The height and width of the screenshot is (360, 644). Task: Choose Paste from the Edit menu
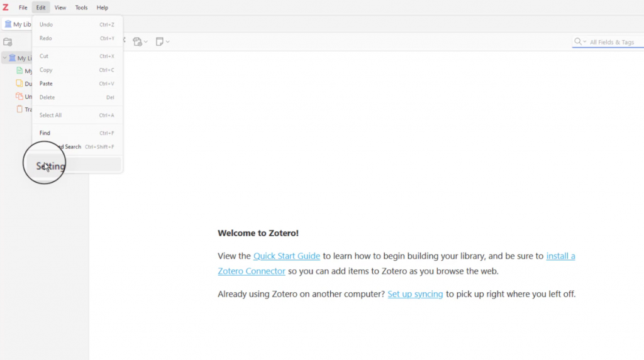pyautogui.click(x=46, y=84)
